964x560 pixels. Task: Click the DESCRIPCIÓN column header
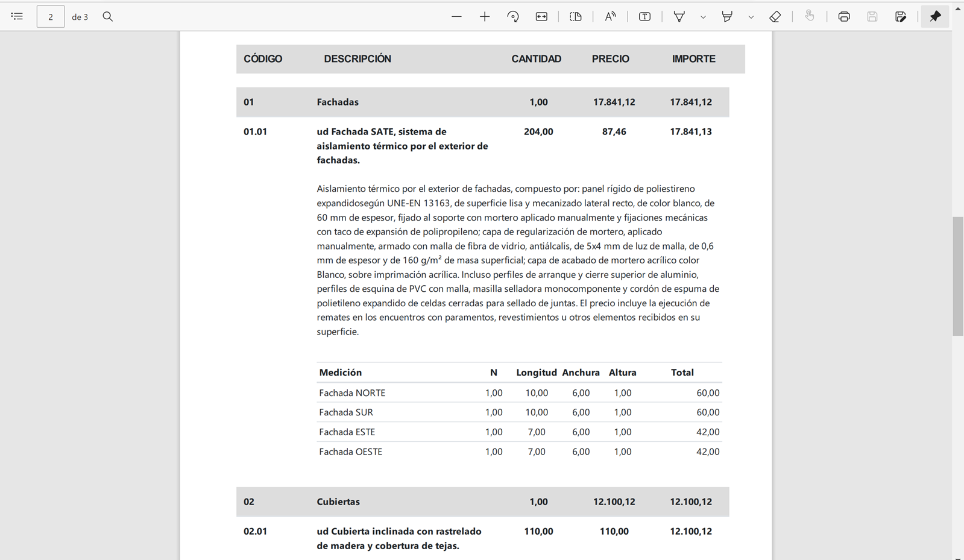click(x=358, y=59)
